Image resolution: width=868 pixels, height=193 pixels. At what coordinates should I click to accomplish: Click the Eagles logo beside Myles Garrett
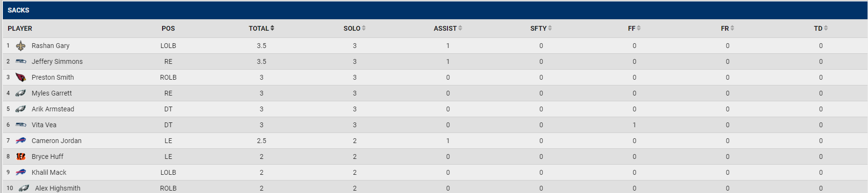pos(21,93)
